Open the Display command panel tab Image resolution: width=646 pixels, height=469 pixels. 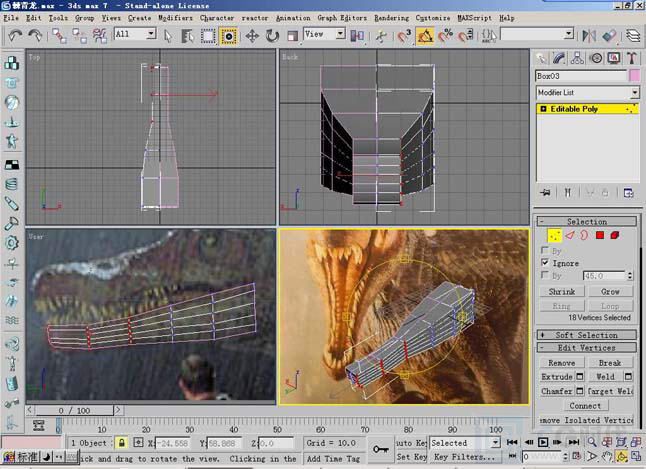[614, 59]
